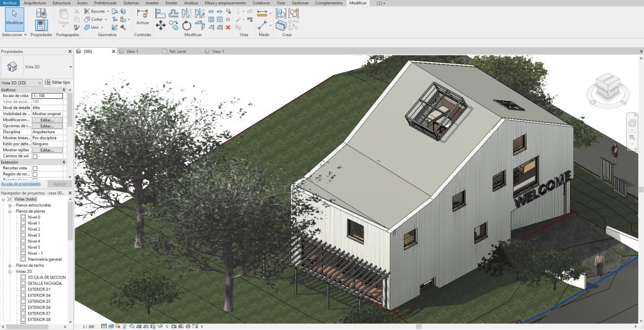Click the Rotate tool icon
644x330 pixels.
click(x=186, y=25)
